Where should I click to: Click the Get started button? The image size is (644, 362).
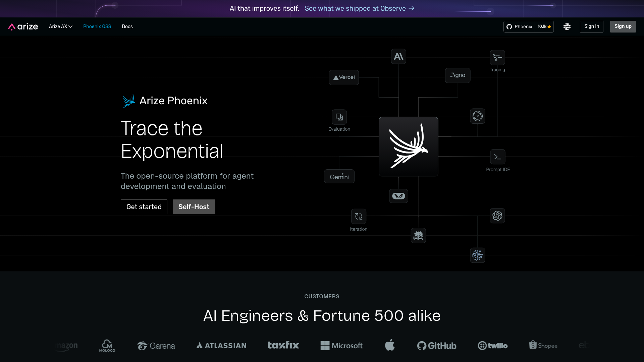click(x=144, y=207)
